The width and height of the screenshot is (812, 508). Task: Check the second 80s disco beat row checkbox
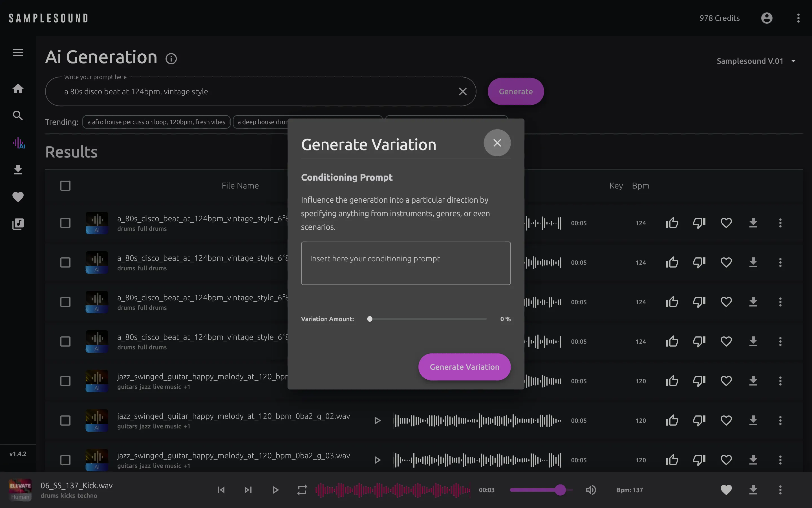point(65,262)
